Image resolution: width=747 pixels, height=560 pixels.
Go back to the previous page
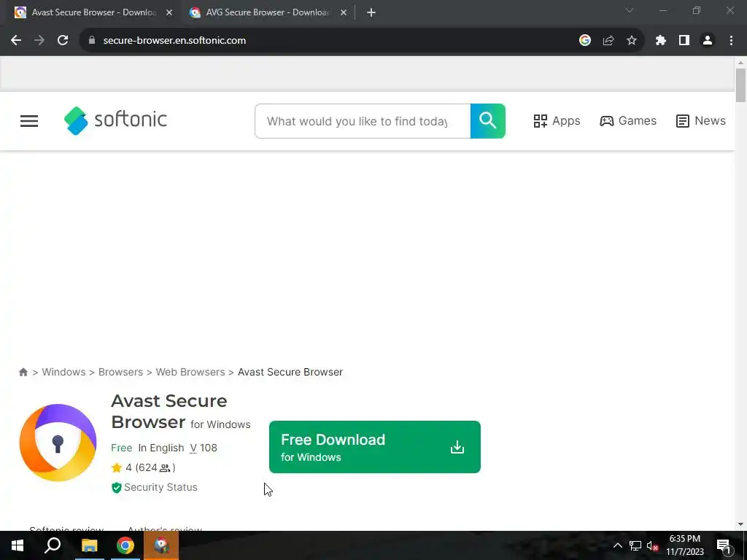[x=16, y=41]
